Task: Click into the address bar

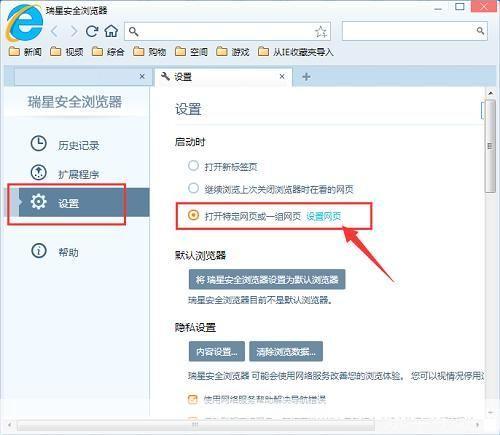Action: 227,32
